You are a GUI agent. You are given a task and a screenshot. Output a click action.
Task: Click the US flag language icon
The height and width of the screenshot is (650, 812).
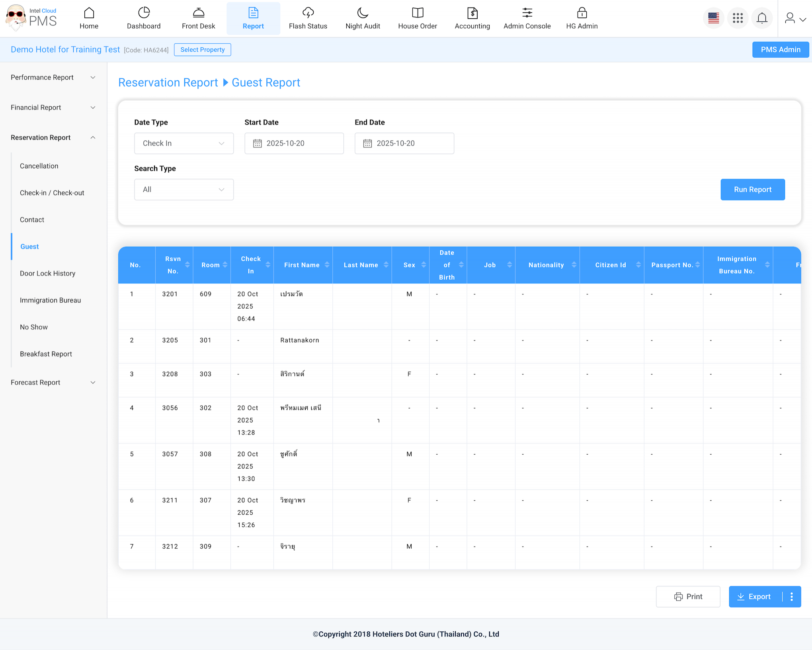pos(713,18)
